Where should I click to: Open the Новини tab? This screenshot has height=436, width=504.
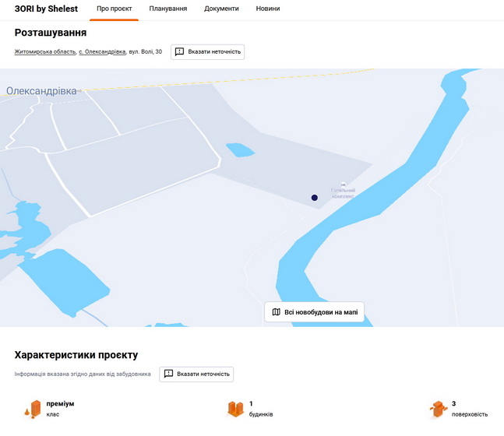(268, 9)
